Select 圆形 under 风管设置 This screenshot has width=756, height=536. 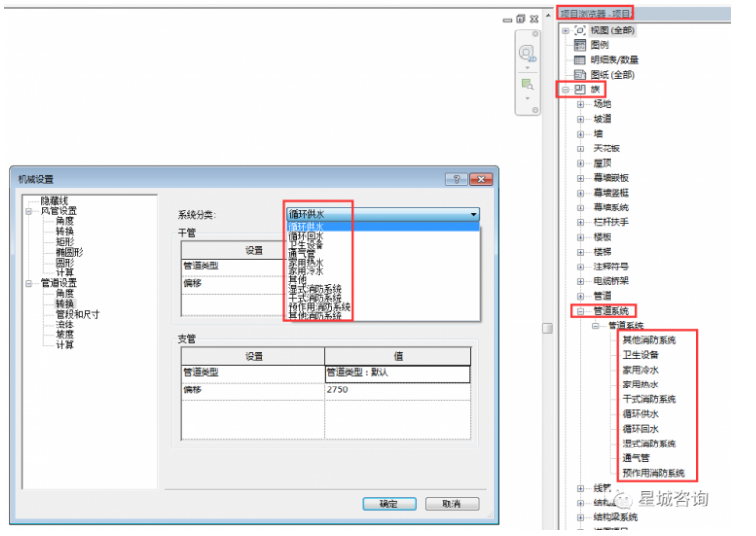tap(65, 263)
